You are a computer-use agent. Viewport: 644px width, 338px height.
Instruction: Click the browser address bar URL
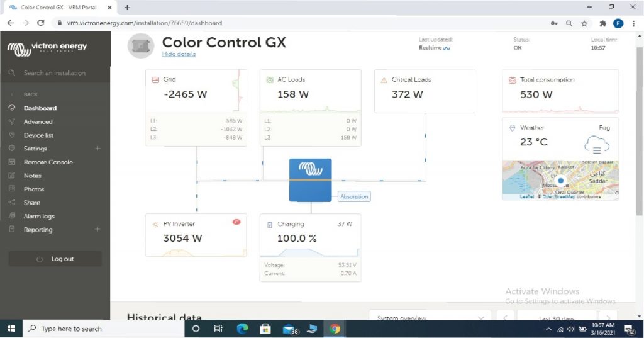coord(144,23)
